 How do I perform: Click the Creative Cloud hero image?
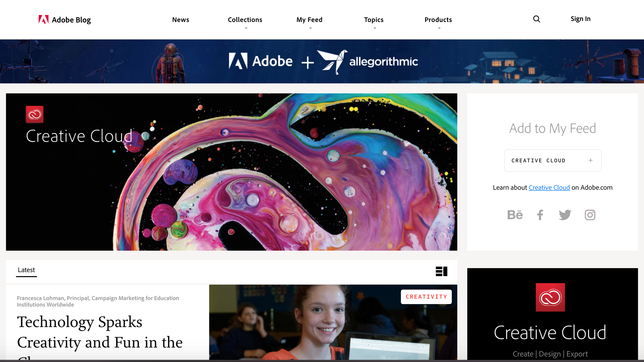tap(231, 172)
